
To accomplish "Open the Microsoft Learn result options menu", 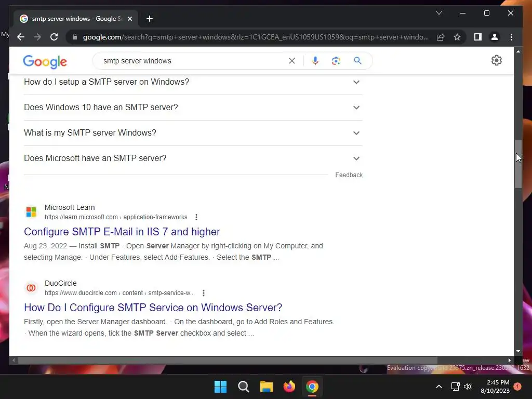I will (x=196, y=217).
